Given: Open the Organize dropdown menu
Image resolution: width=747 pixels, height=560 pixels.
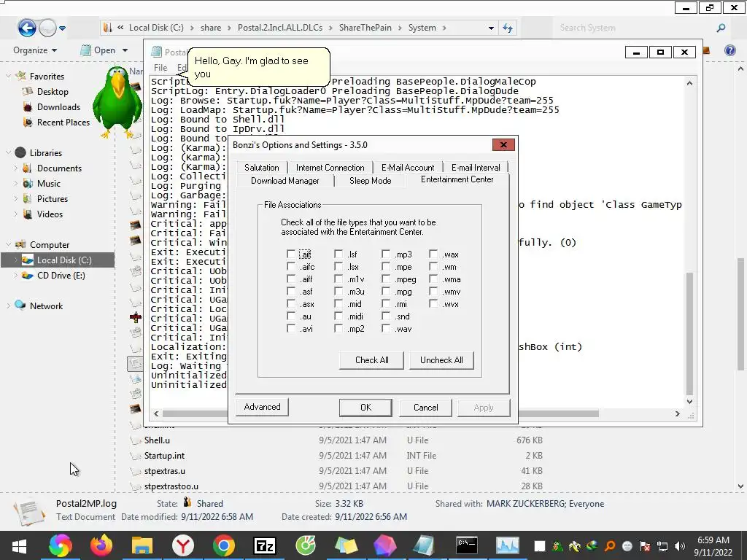Looking at the screenshot, I should (35, 50).
